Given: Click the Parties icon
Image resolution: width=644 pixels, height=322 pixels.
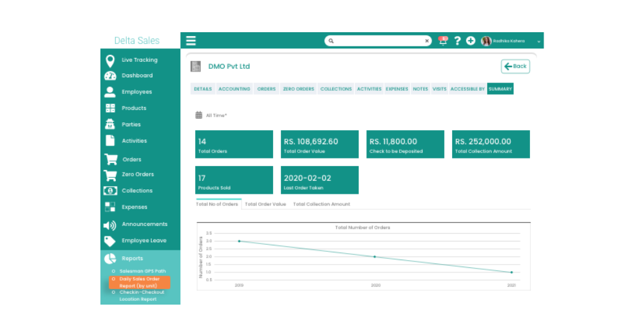Looking at the screenshot, I should click(x=110, y=124).
